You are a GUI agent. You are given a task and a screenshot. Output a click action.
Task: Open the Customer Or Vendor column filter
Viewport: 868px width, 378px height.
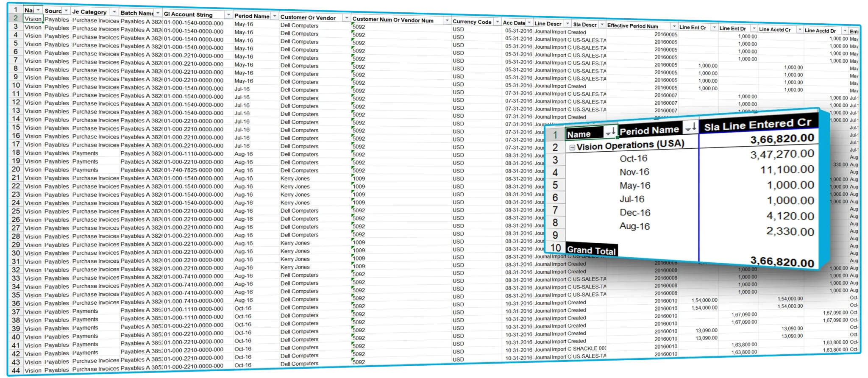tap(346, 18)
